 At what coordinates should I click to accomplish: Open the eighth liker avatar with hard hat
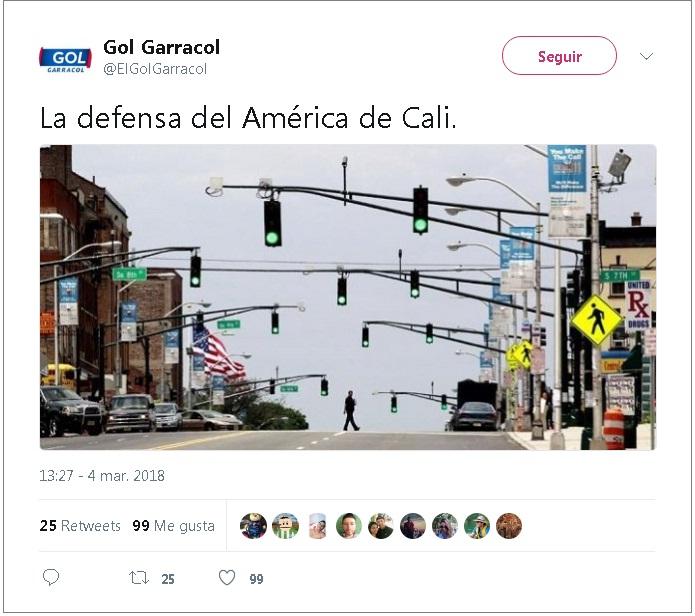[x=477, y=526]
